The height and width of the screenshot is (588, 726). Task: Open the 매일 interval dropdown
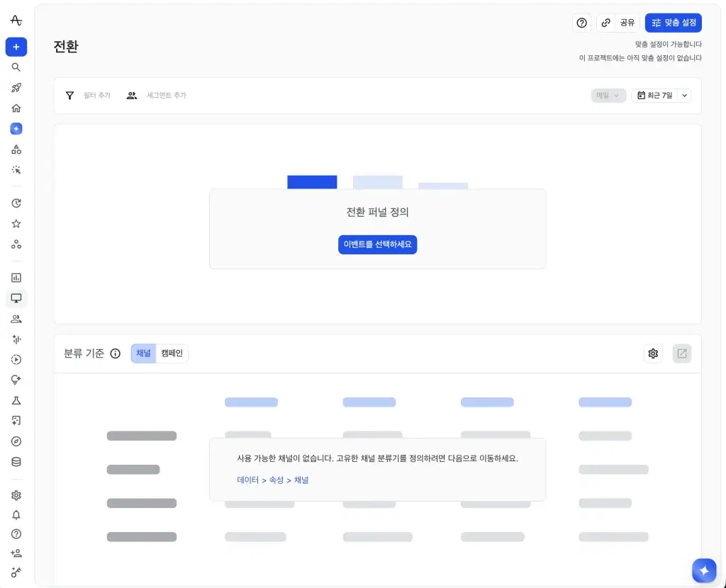click(608, 96)
